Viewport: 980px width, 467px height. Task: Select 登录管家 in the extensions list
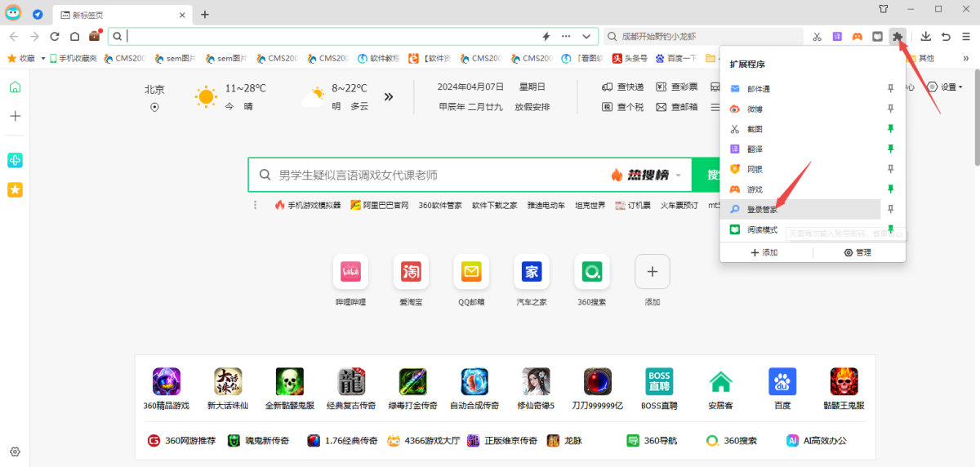pos(762,210)
